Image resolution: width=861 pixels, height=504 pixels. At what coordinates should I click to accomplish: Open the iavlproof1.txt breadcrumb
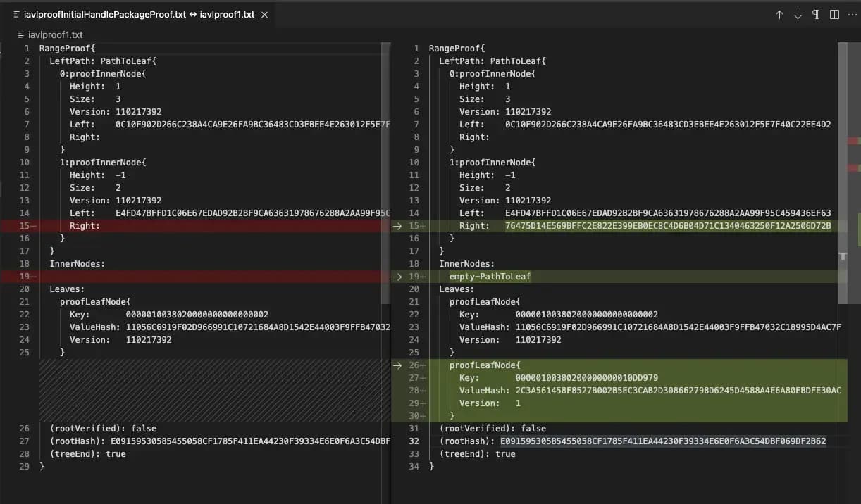pos(55,34)
